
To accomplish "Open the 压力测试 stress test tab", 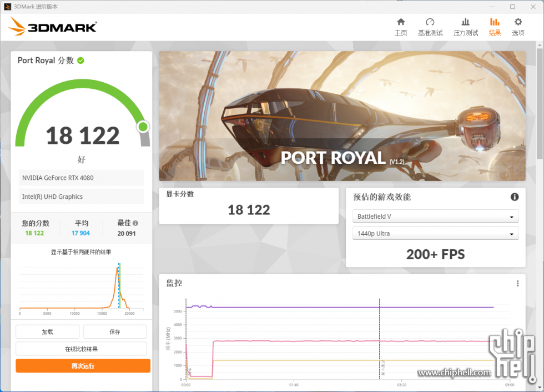I will (x=466, y=27).
